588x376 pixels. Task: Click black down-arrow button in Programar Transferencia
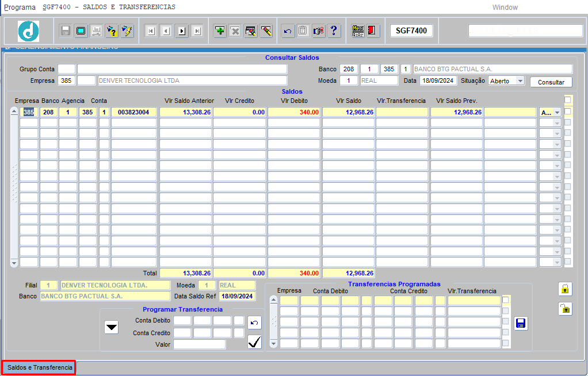112,327
